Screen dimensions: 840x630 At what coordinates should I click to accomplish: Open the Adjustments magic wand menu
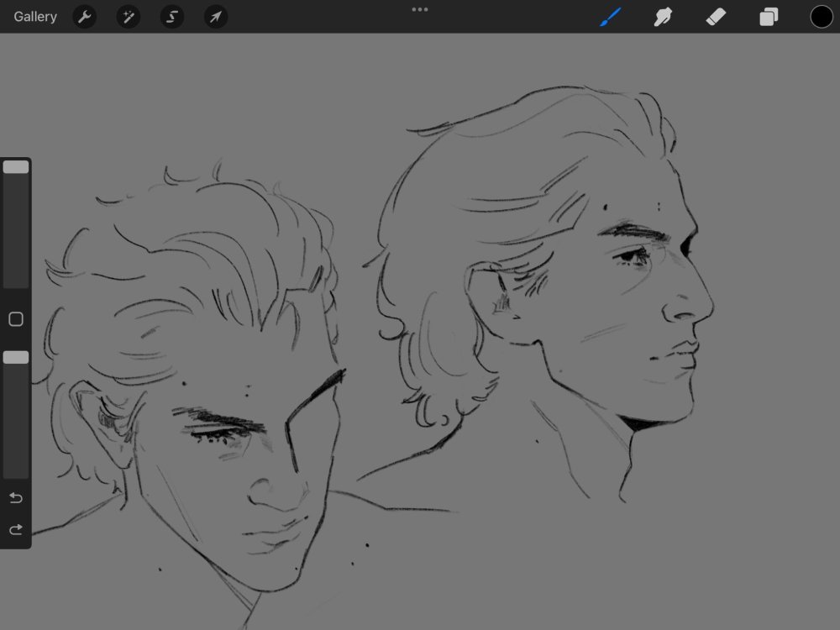(129, 17)
